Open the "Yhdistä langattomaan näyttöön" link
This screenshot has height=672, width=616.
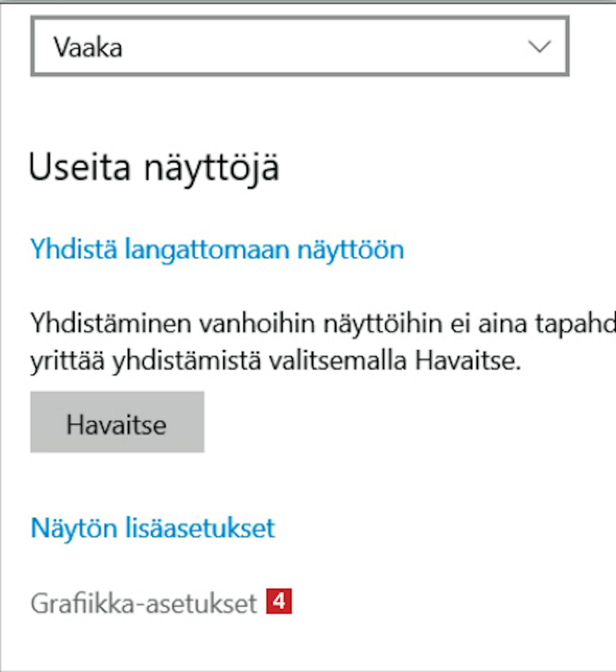click(217, 250)
